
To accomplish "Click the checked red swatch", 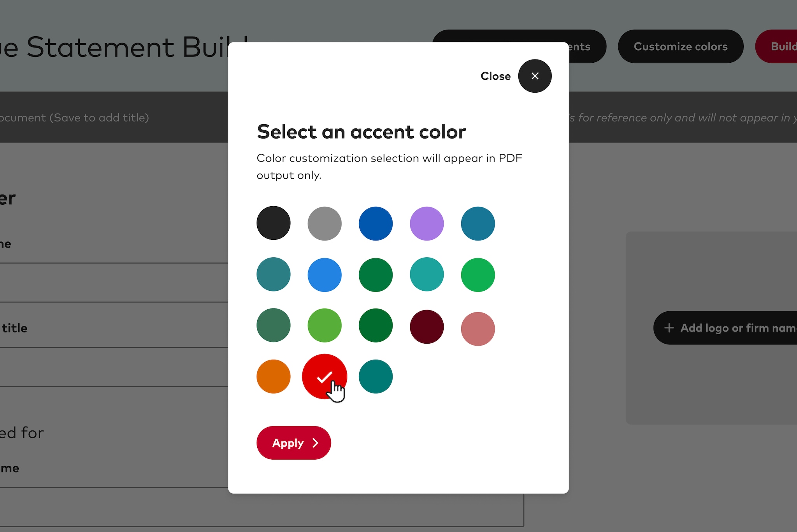I will point(324,376).
